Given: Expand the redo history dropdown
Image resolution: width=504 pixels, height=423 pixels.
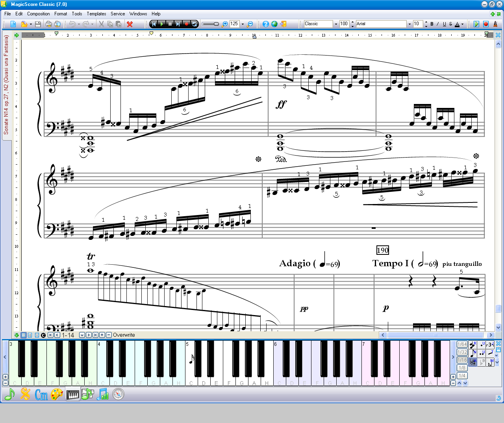Looking at the screenshot, I should click(93, 24).
